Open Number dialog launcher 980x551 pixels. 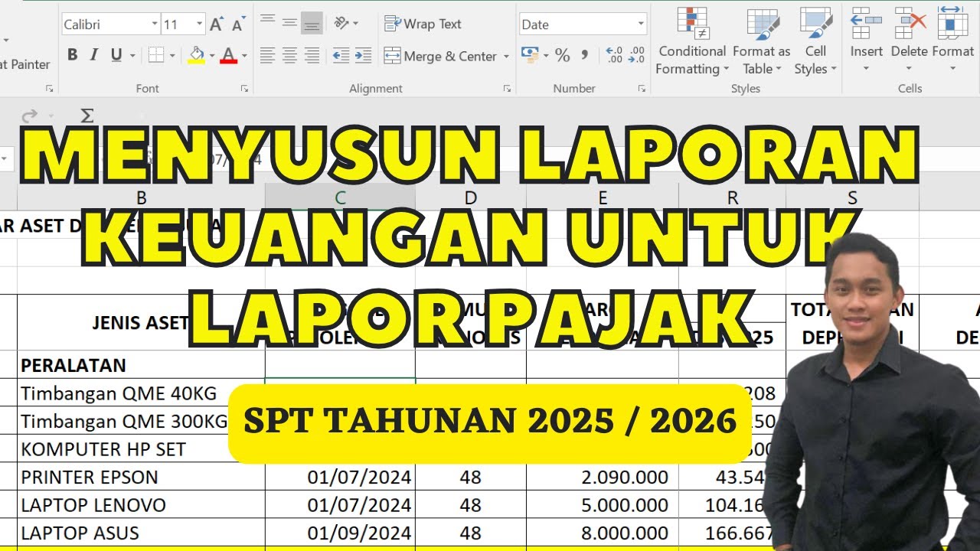coord(641,89)
